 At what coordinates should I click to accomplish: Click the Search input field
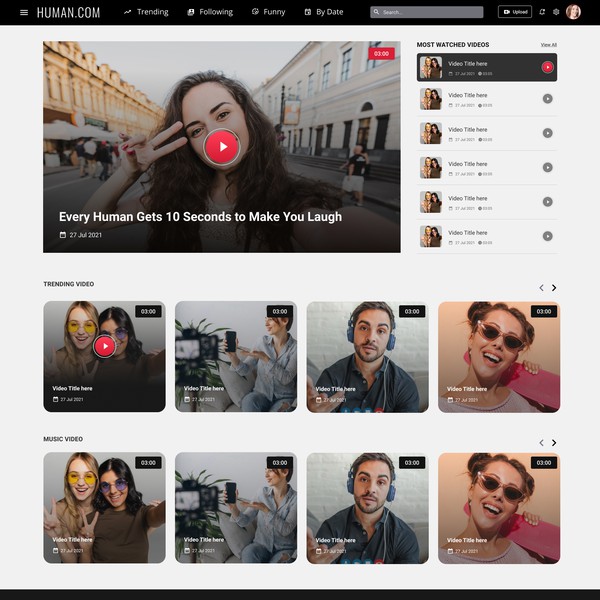tap(427, 12)
